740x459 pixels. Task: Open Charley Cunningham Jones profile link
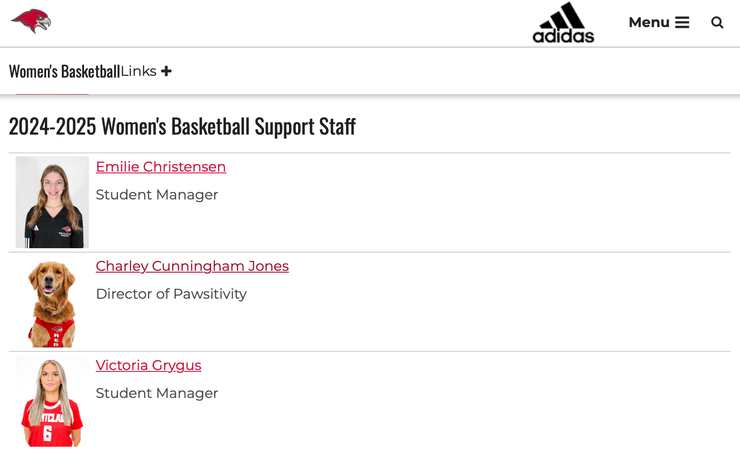tap(192, 266)
